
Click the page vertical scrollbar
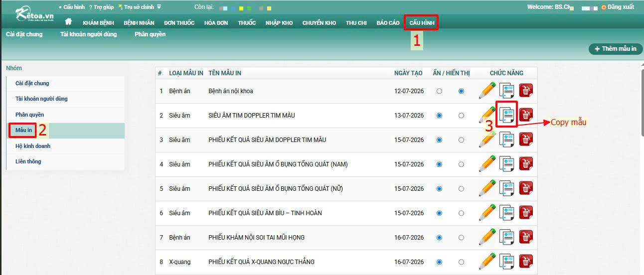click(642, 103)
